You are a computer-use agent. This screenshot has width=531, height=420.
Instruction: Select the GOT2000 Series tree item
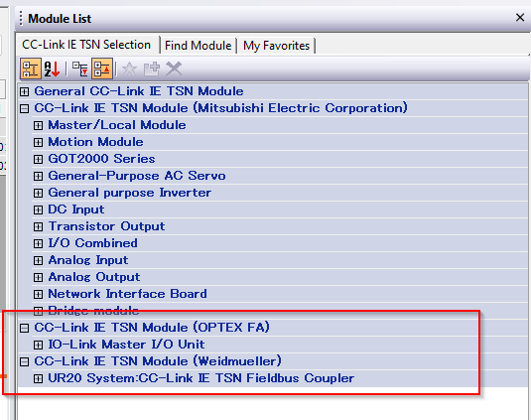click(101, 159)
